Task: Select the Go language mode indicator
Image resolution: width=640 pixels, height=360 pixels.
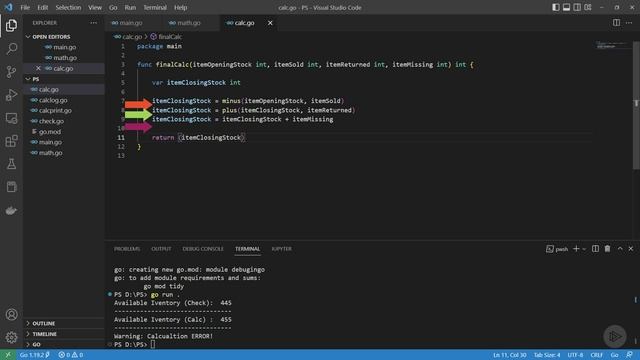Action: tap(614, 355)
